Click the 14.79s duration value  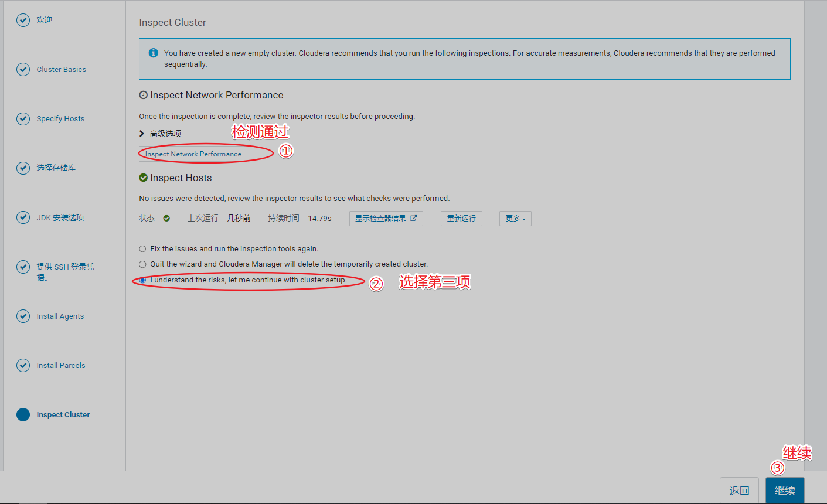(320, 219)
